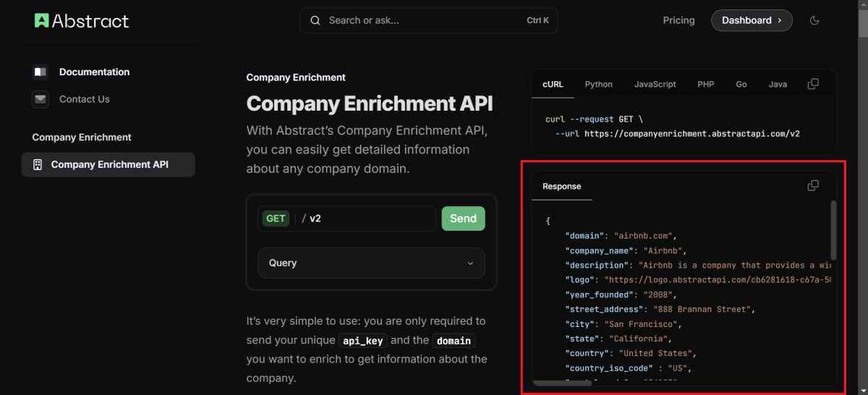Open Contact Us in the sidebar
The width and height of the screenshot is (868, 395).
pos(85,99)
